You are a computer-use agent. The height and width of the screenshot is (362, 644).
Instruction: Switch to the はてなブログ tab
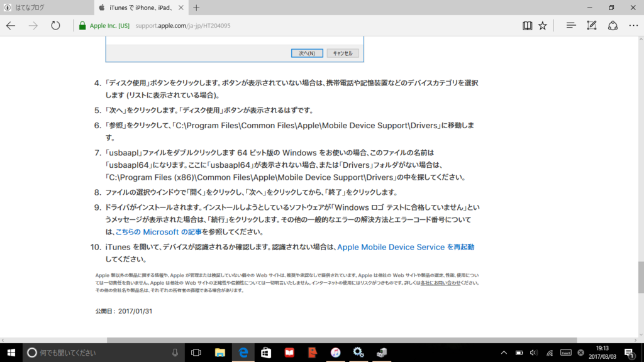click(x=47, y=8)
